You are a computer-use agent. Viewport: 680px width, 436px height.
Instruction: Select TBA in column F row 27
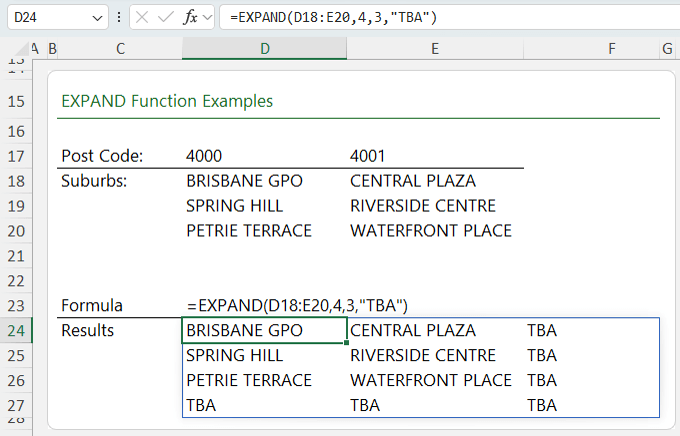pyautogui.click(x=542, y=405)
